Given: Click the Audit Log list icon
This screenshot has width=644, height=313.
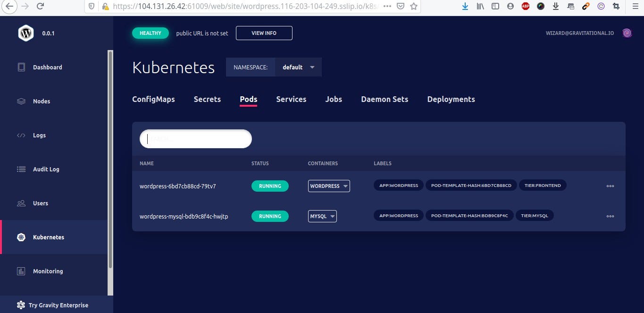Looking at the screenshot, I should pos(21,169).
